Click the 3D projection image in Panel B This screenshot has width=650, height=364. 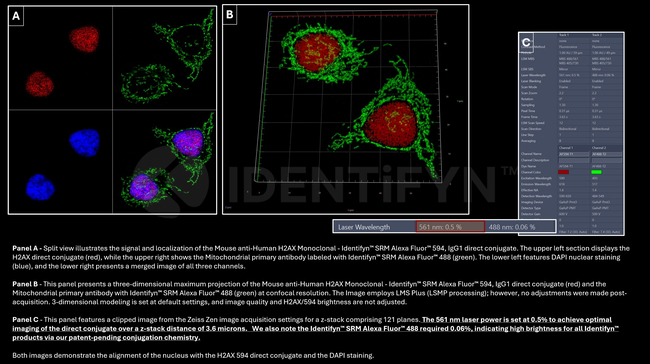coord(346,109)
